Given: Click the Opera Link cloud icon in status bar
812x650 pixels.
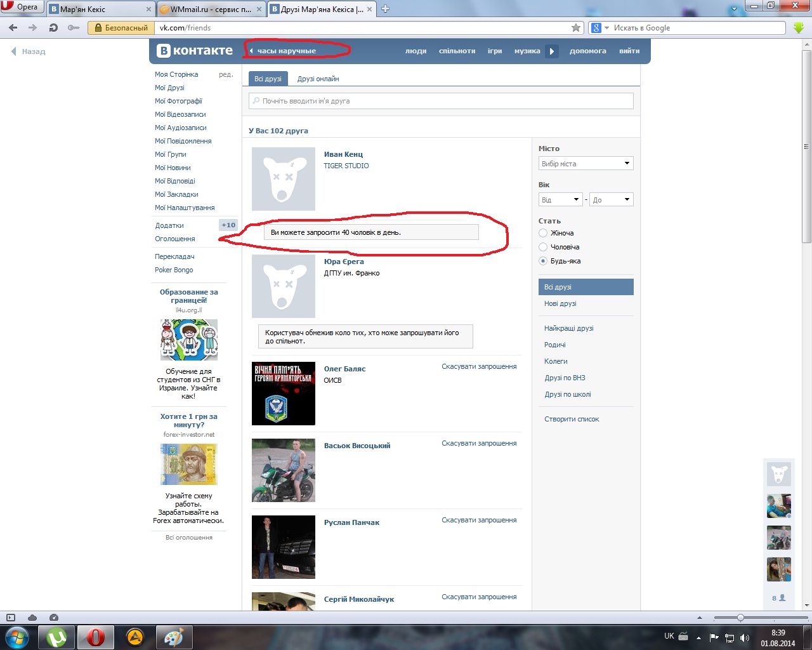Looking at the screenshot, I should point(32,618).
